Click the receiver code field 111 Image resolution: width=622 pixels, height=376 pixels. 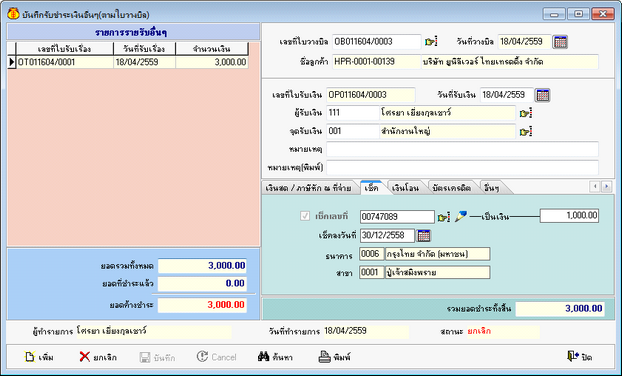point(353,113)
